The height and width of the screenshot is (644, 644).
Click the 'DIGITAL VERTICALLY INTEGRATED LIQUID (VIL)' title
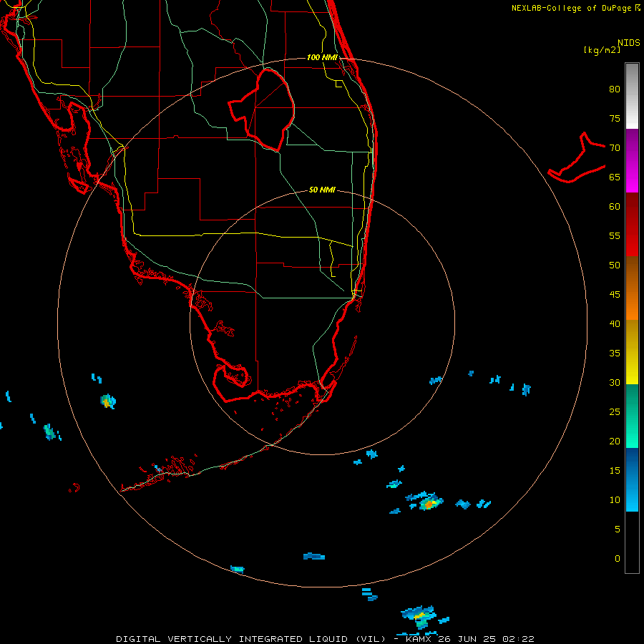(251, 639)
